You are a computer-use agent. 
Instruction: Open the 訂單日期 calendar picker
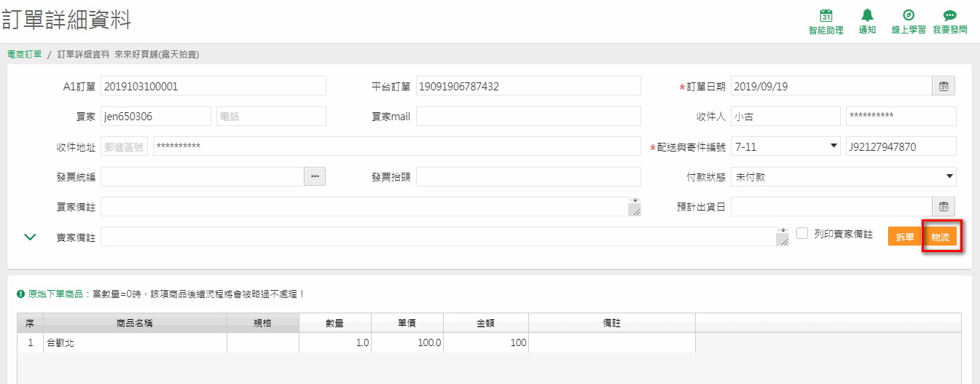pos(944,86)
